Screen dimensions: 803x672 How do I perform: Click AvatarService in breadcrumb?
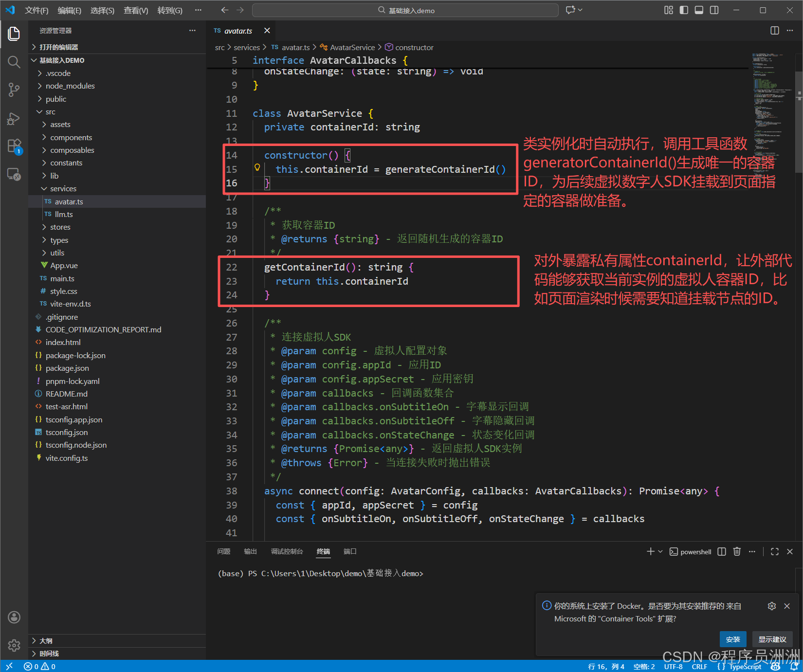pos(352,47)
